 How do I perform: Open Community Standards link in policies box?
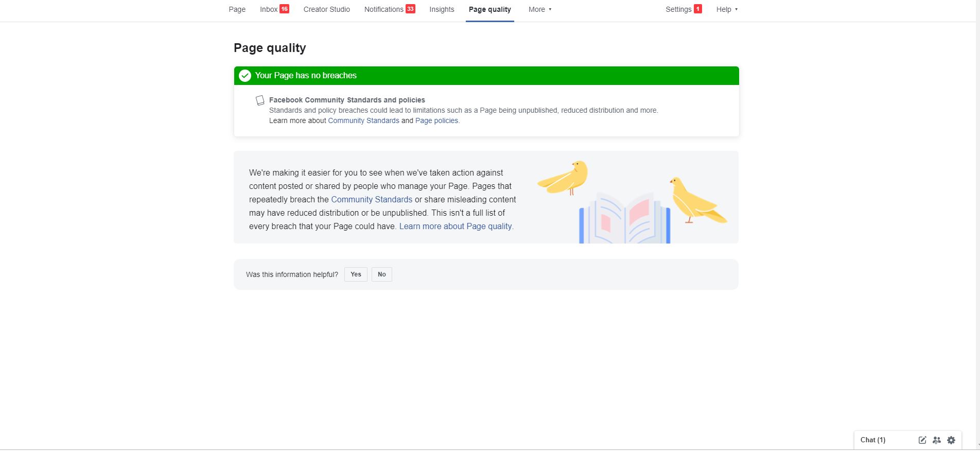click(x=364, y=120)
